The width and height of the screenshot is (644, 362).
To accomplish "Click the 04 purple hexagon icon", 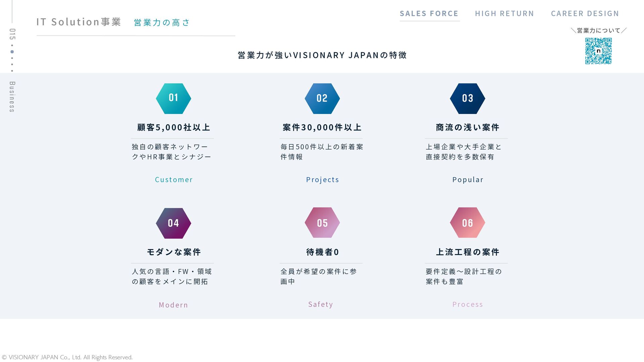I will click(x=173, y=223).
